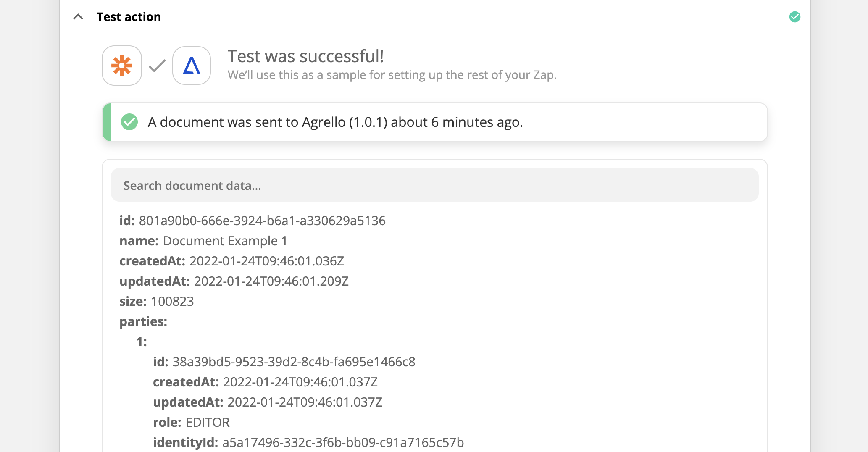Click the green status checkmark at top right
The image size is (868, 452).
pos(794,17)
